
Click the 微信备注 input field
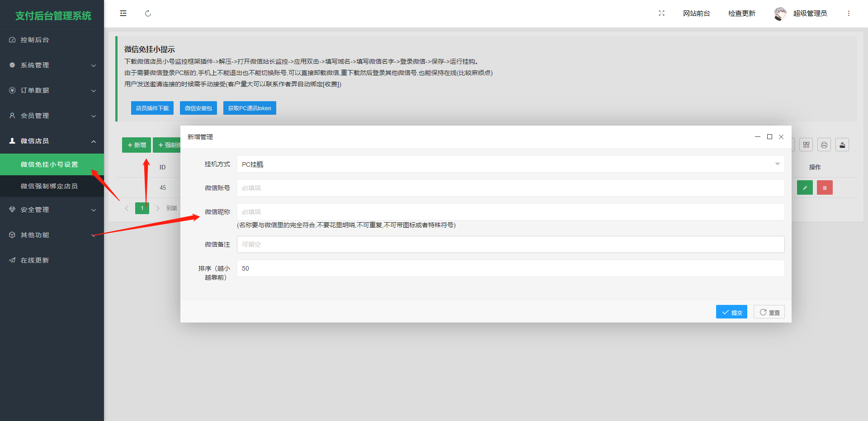[510, 244]
